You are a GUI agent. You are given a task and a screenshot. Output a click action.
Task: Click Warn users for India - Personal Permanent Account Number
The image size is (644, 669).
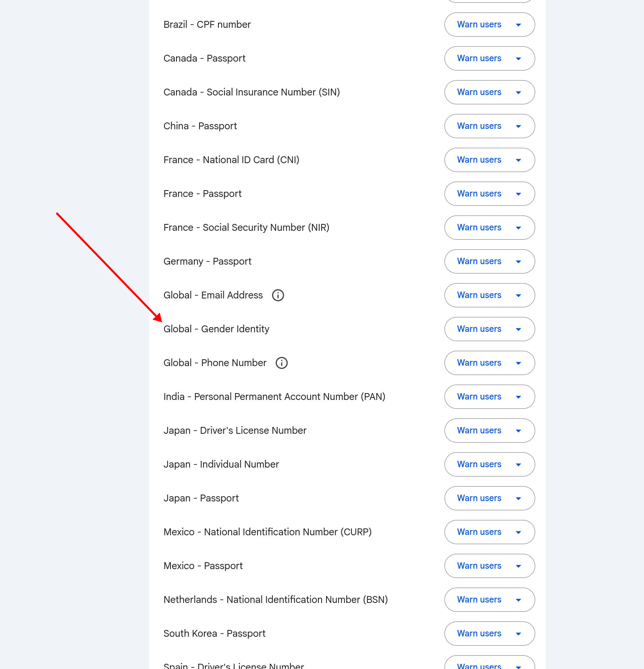(479, 397)
